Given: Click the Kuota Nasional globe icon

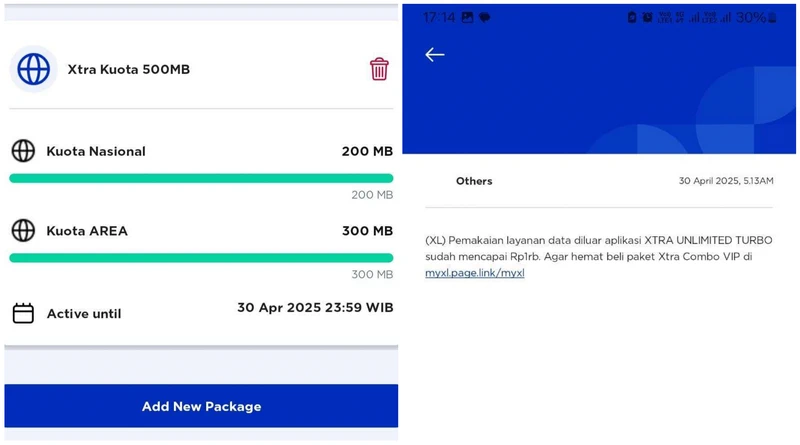Looking at the screenshot, I should 23,151.
